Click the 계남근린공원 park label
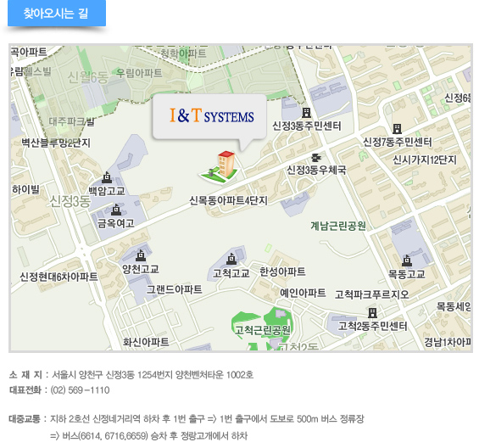The height and width of the screenshot is (448, 479). pos(338,226)
